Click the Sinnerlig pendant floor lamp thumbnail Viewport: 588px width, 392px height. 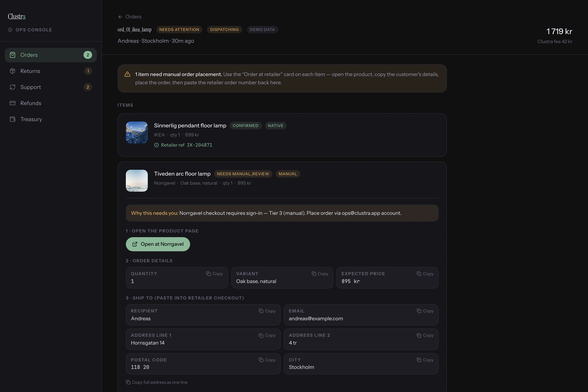[137, 132]
